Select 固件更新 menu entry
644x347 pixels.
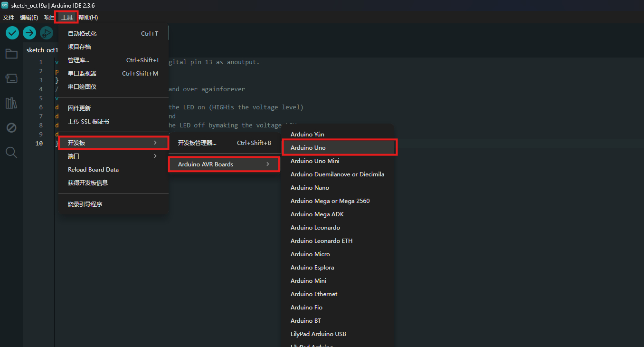click(x=113, y=108)
